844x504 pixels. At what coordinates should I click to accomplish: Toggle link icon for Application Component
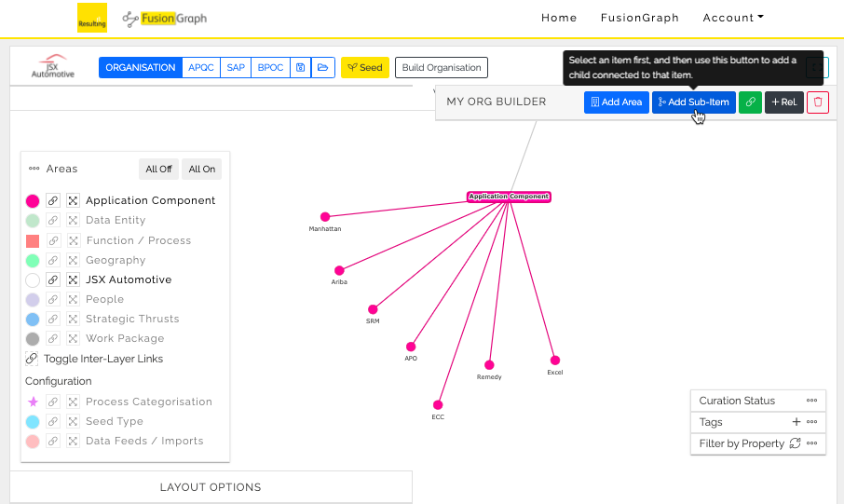(53, 200)
